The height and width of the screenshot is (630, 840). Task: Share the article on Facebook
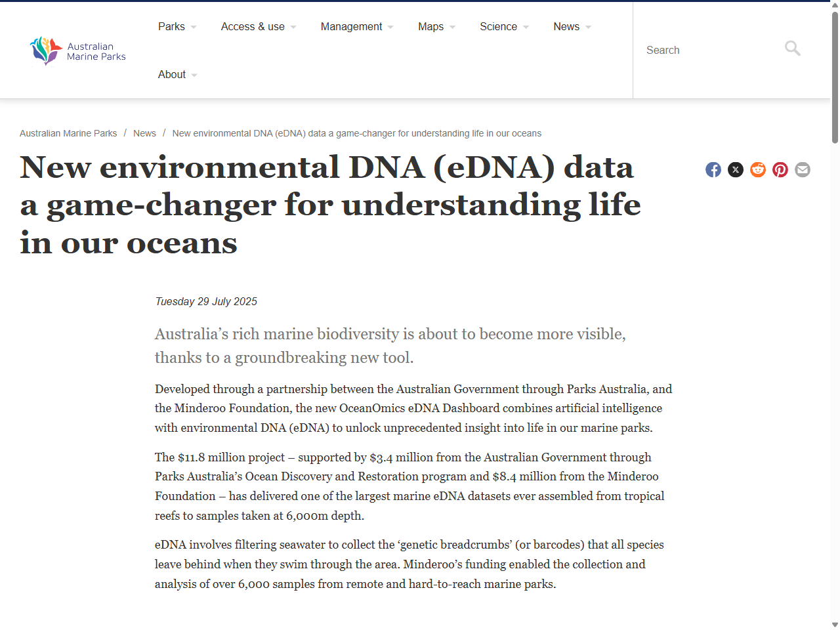click(x=713, y=169)
